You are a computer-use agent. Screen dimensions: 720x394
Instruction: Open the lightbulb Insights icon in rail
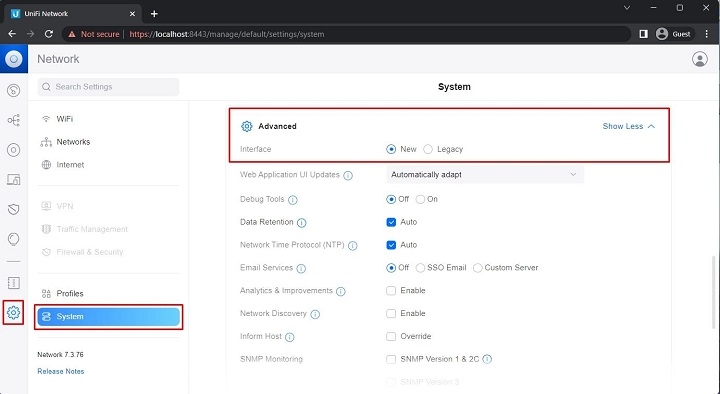13,239
